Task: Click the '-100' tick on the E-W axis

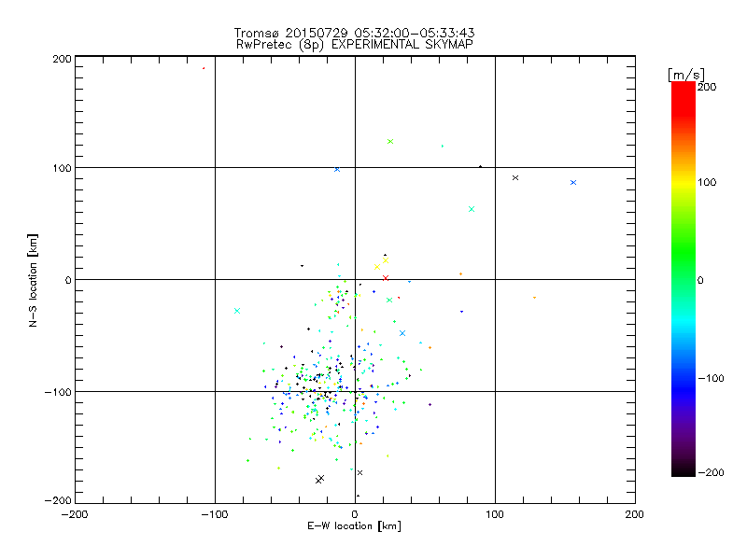Action: coord(215,514)
